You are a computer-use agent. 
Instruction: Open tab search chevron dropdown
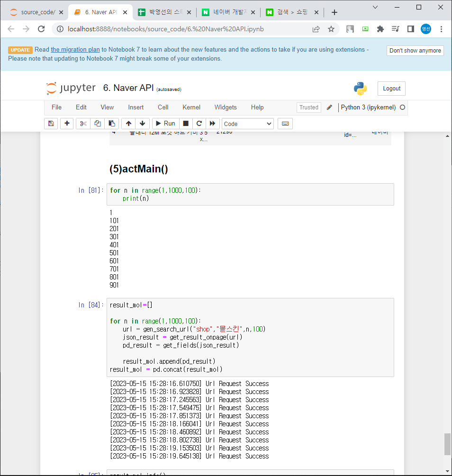375,7
